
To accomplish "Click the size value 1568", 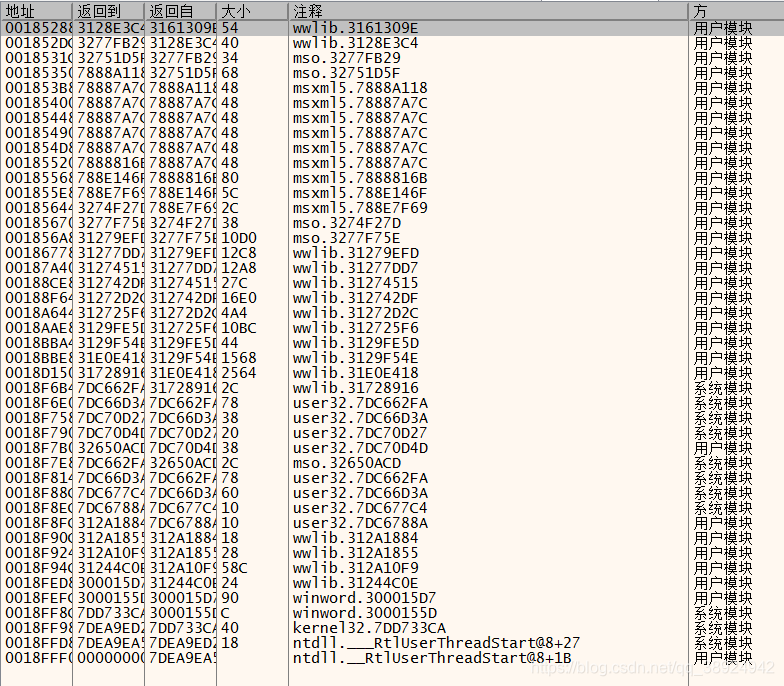I will coord(238,358).
